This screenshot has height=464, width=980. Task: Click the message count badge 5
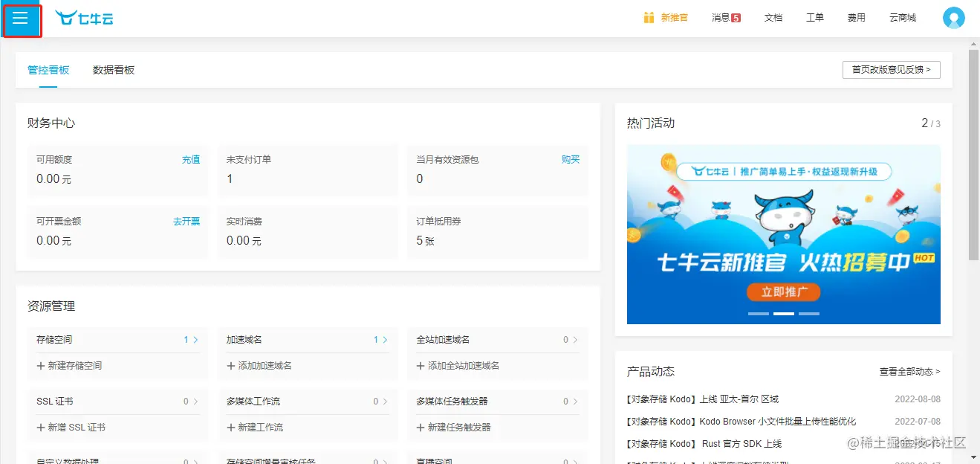[736, 18]
